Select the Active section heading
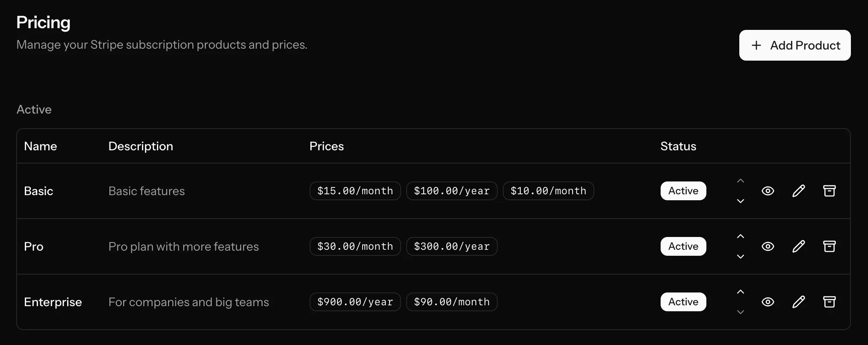 pyautogui.click(x=34, y=109)
